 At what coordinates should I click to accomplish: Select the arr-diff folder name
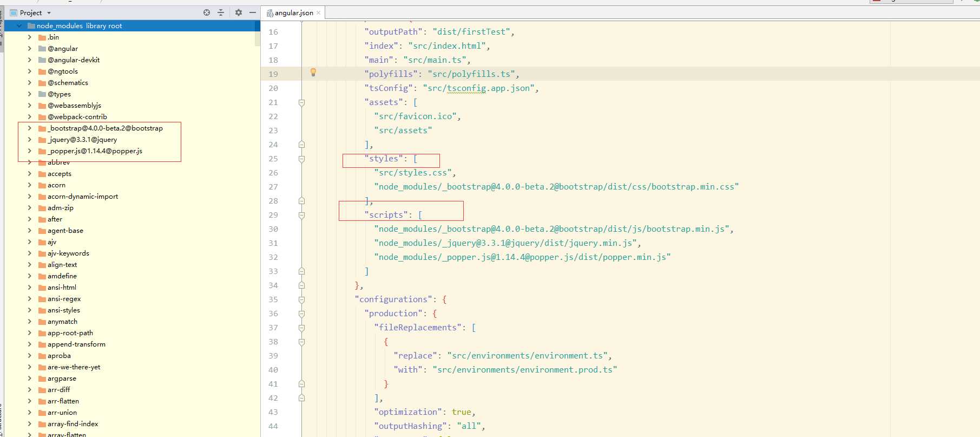[x=58, y=390]
